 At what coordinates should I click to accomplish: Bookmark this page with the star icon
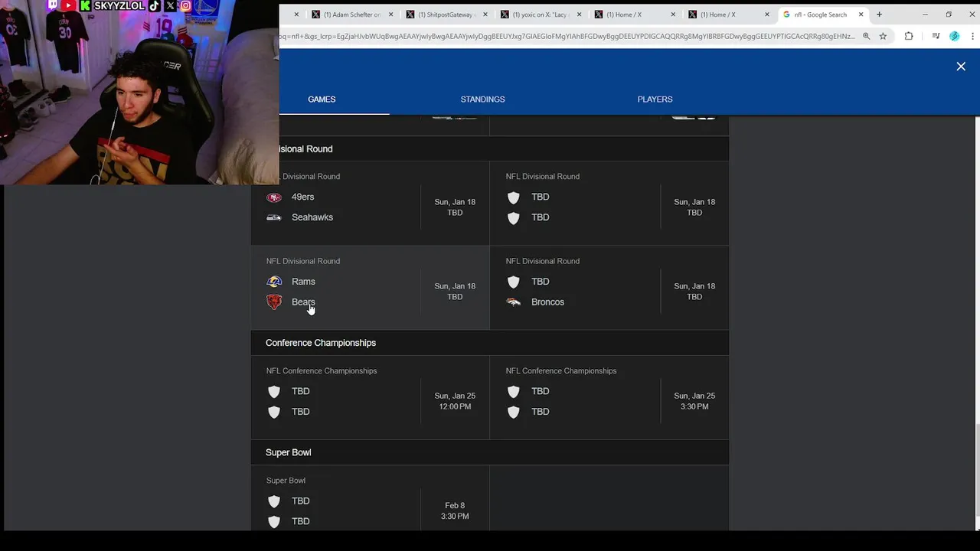(883, 36)
